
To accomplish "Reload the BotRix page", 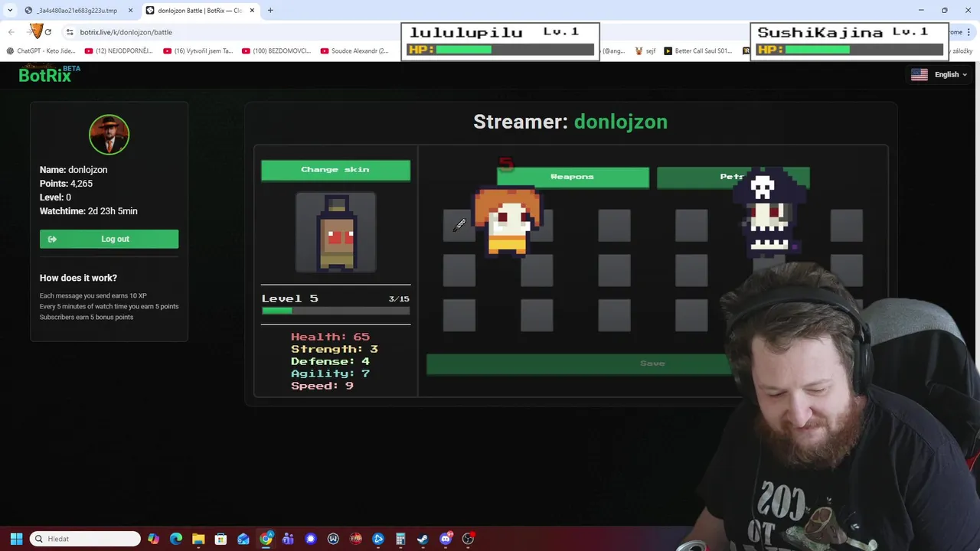I will (x=47, y=32).
